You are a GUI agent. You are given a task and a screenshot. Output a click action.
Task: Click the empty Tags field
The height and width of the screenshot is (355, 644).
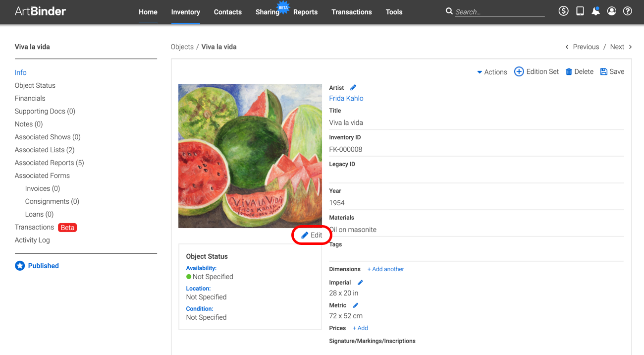click(476, 255)
